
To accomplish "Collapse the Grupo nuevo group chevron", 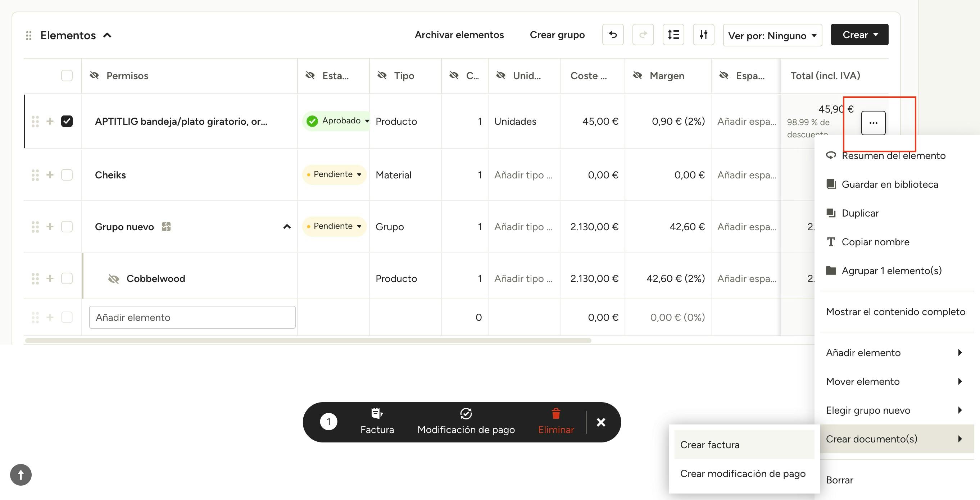I will (x=287, y=227).
